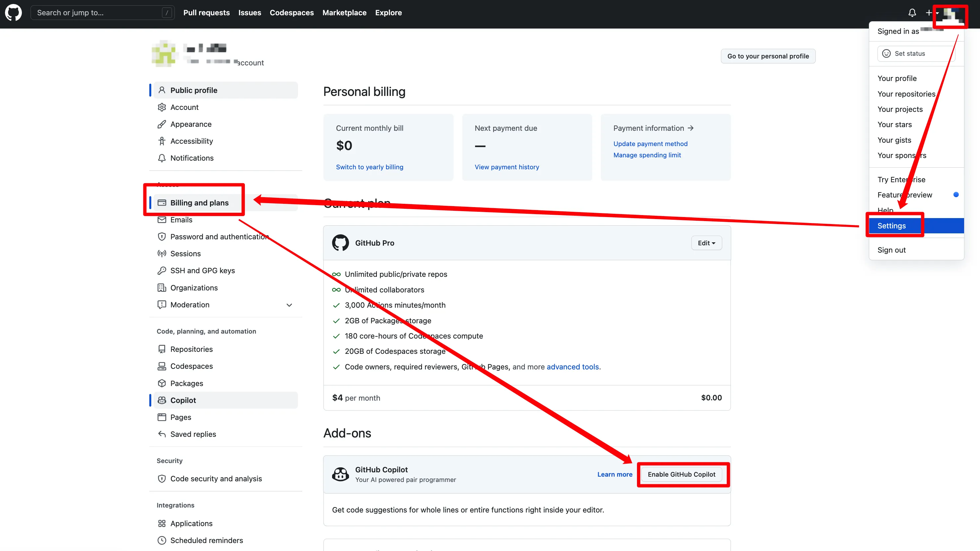Expand the Moderation section chevron

(x=289, y=305)
